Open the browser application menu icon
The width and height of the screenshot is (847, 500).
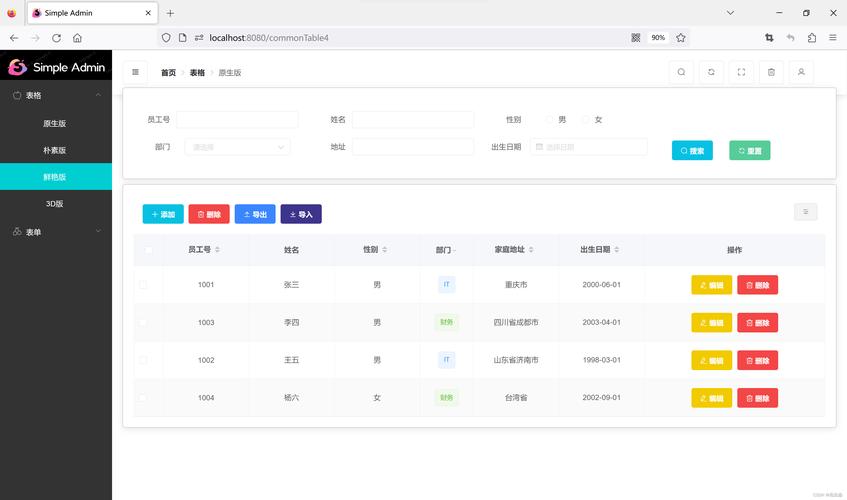pos(833,38)
